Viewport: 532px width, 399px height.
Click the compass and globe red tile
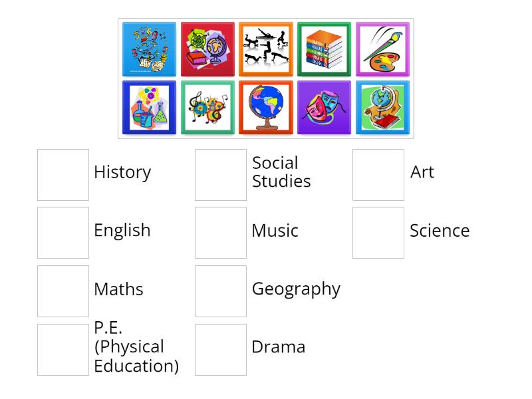[x=207, y=49]
